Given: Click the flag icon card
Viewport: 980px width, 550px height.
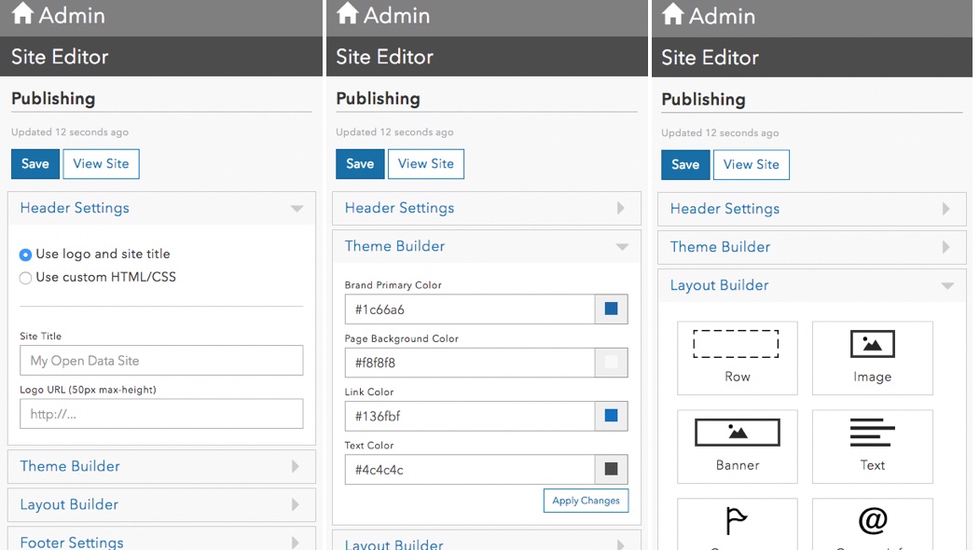Looking at the screenshot, I should coord(737,523).
